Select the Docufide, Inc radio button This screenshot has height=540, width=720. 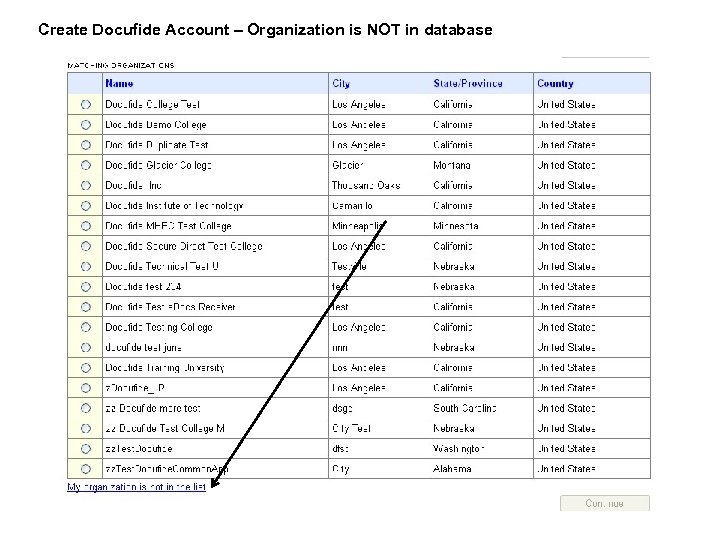(86, 186)
